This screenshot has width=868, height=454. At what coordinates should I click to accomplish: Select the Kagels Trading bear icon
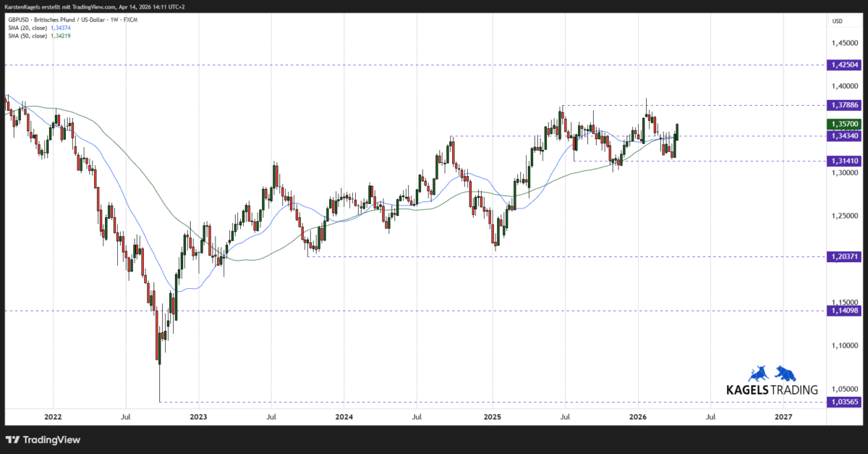pyautogui.click(x=786, y=373)
